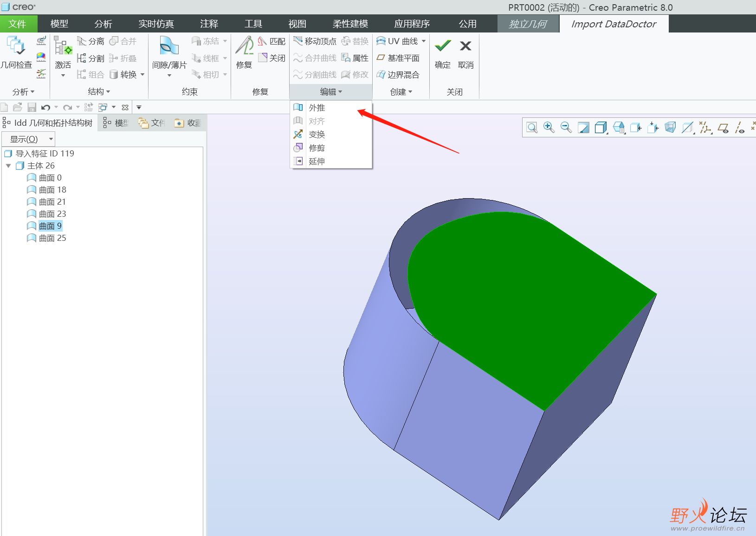756x536 pixels.
Task: Choose 变换 from the edit dropdown
Action: pos(331,135)
